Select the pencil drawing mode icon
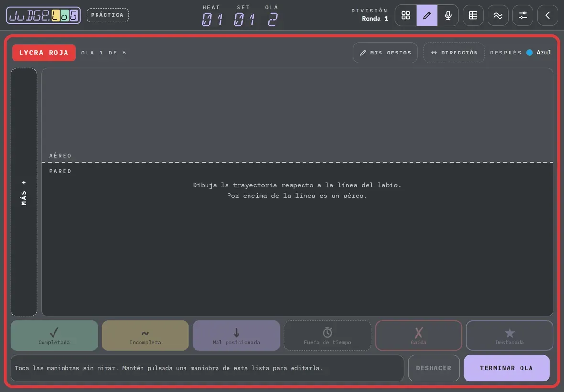The image size is (564, 392). coord(427,15)
